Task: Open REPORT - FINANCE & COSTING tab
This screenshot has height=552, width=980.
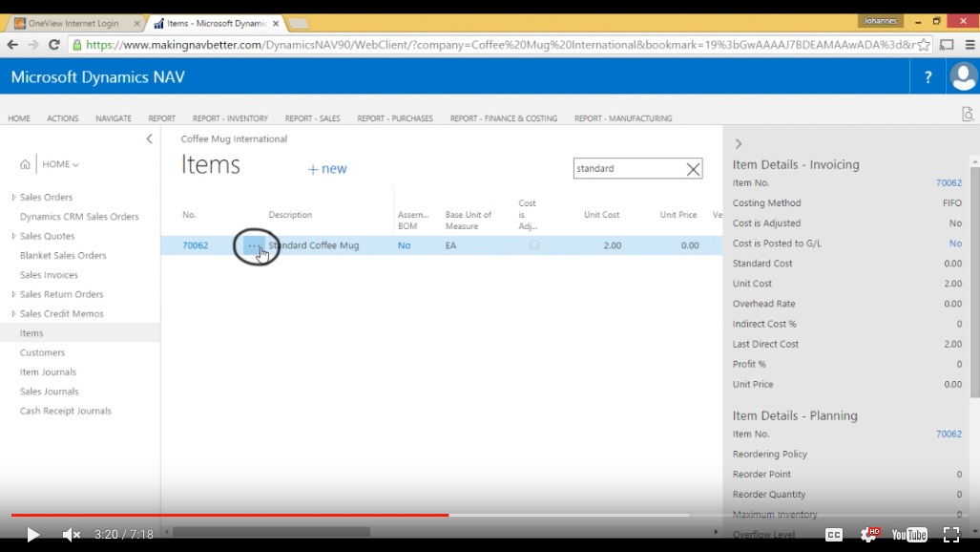Action: pyautogui.click(x=504, y=118)
